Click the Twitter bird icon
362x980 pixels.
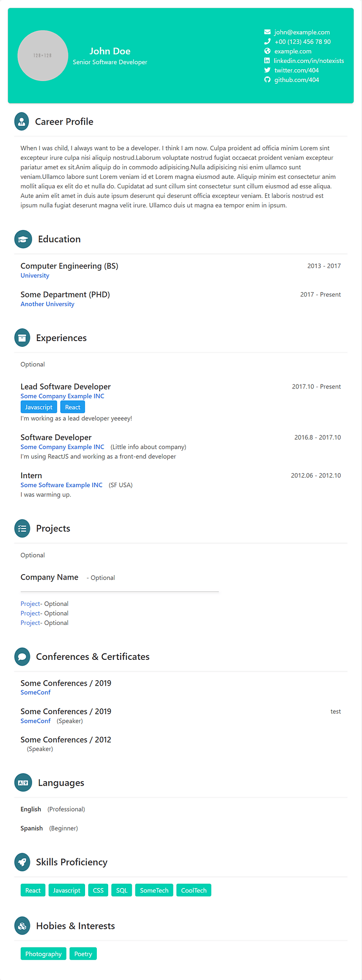[267, 70]
